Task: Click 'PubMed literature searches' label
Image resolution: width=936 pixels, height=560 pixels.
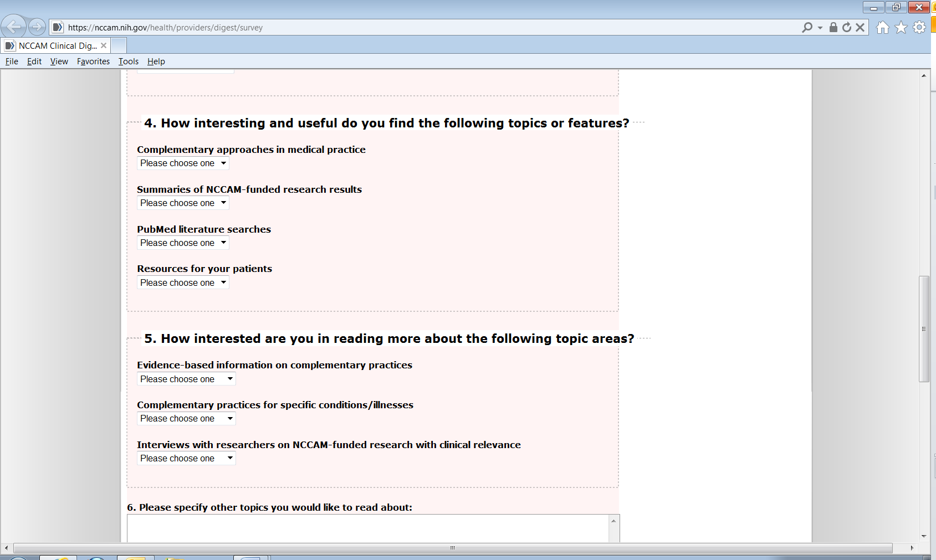Action: (x=204, y=229)
